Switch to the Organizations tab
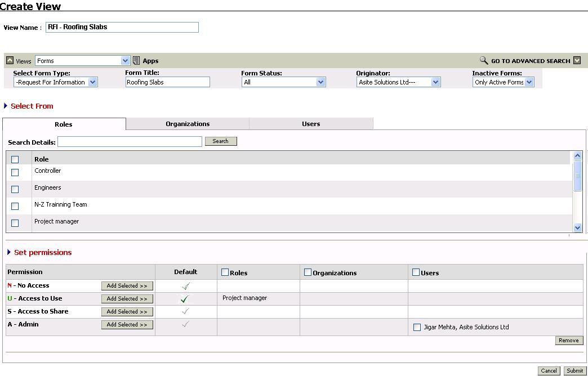Image resolution: width=588 pixels, height=376 pixels. 188,124
